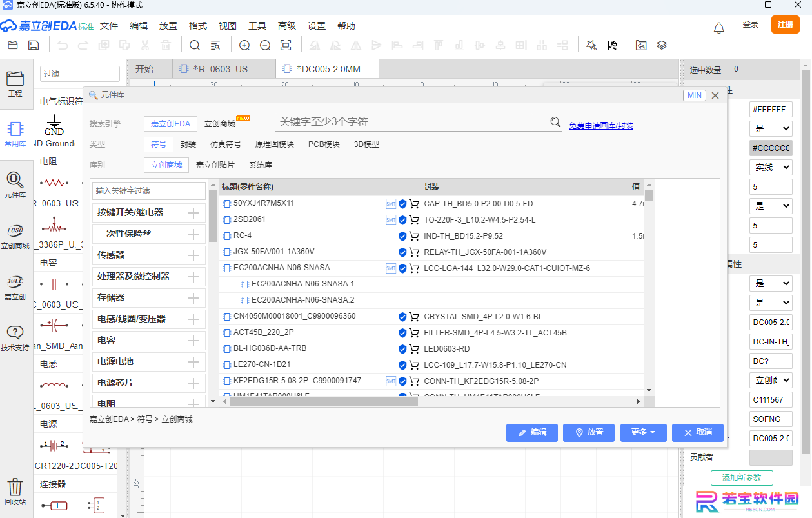Open the 实线 line style dropdown
This screenshot has width=812, height=518.
pyautogui.click(x=771, y=167)
